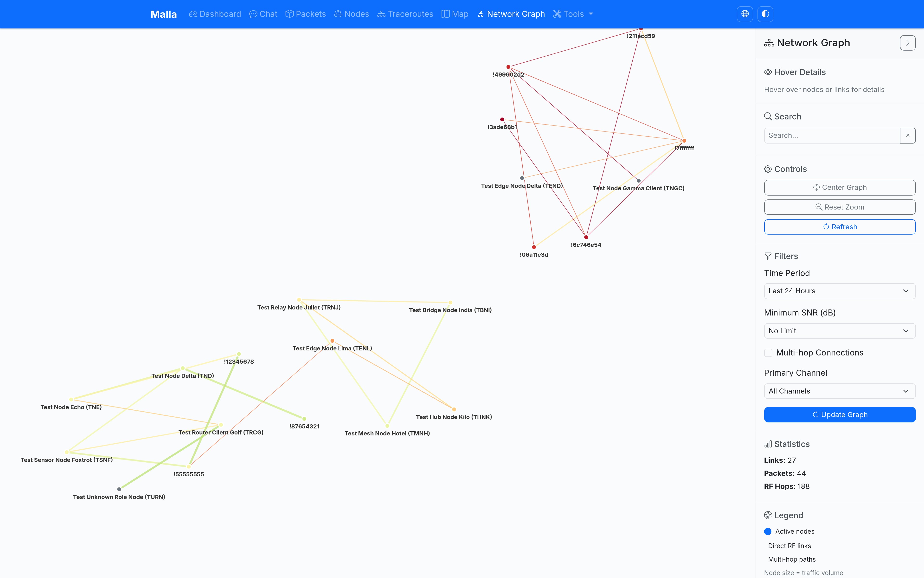Select the Test Unknown Role Node node

(119, 489)
